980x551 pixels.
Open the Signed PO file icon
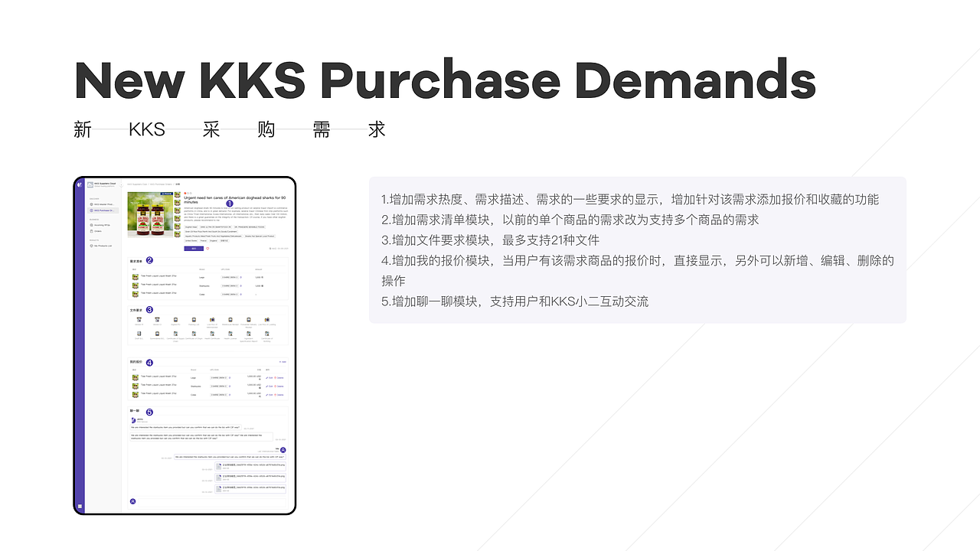click(x=175, y=320)
